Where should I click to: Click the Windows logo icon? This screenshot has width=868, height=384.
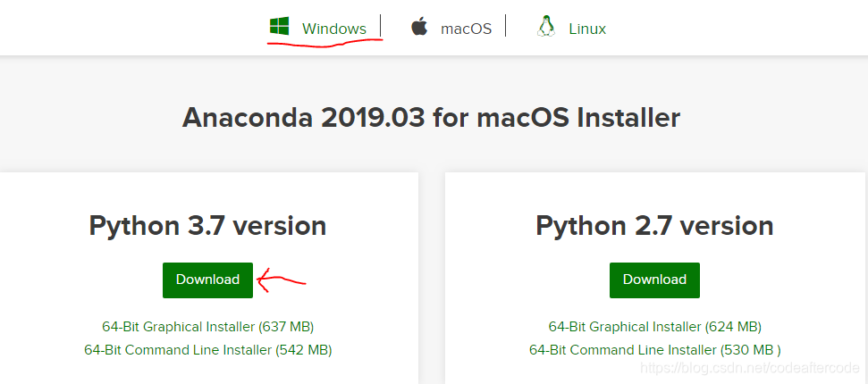[x=280, y=27]
